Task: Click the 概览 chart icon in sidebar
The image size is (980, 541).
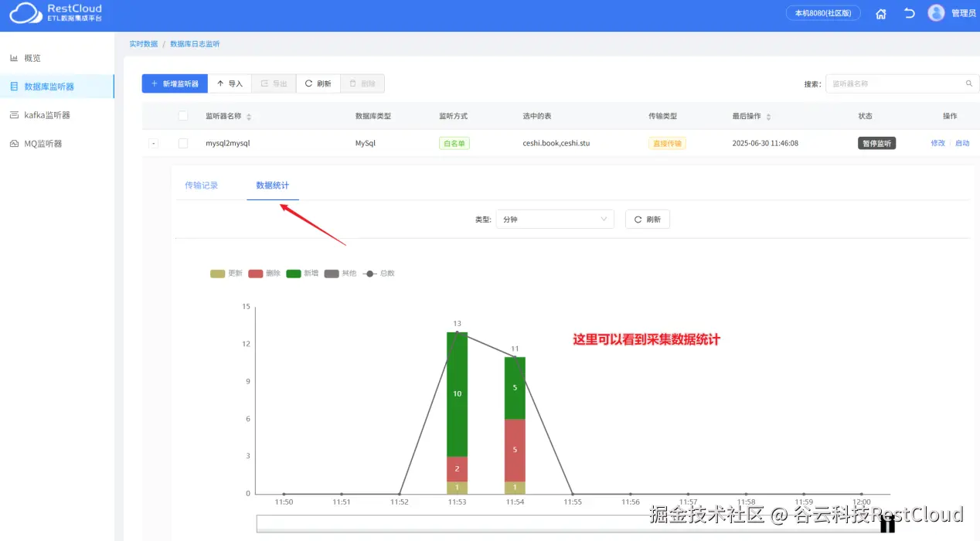Action: (14, 58)
